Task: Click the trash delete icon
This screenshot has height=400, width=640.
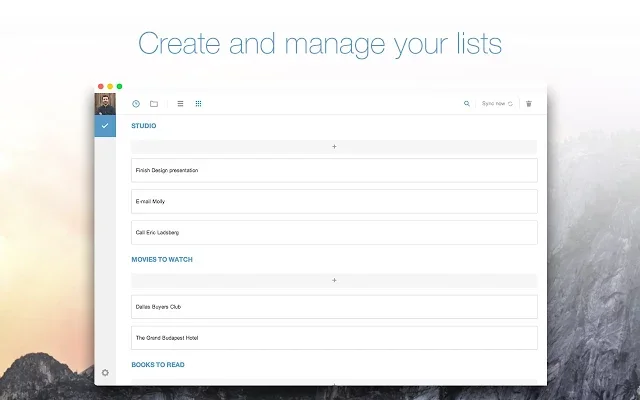Action: 529,103
